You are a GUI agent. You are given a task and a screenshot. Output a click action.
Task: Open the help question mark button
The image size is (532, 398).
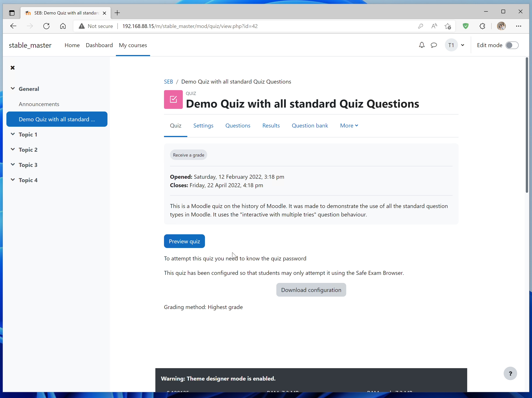pyautogui.click(x=510, y=373)
